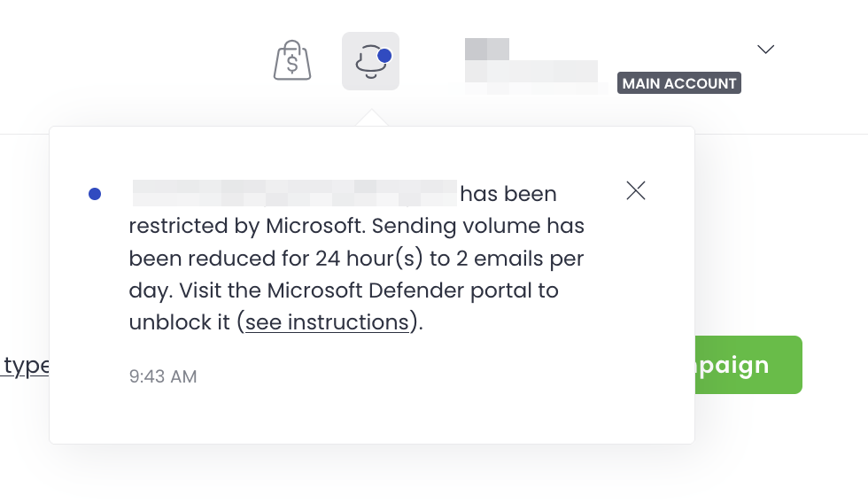Dismiss the Microsoft restriction notification

pos(635,190)
